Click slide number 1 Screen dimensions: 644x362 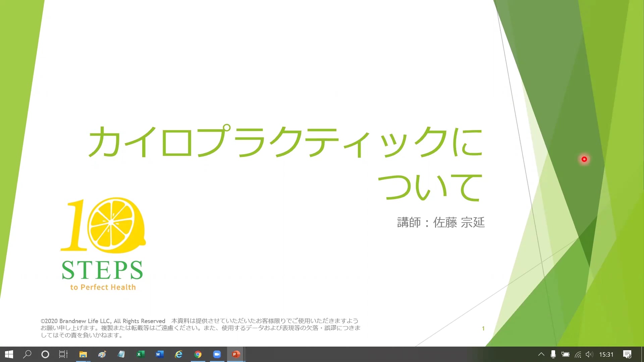[x=483, y=328]
